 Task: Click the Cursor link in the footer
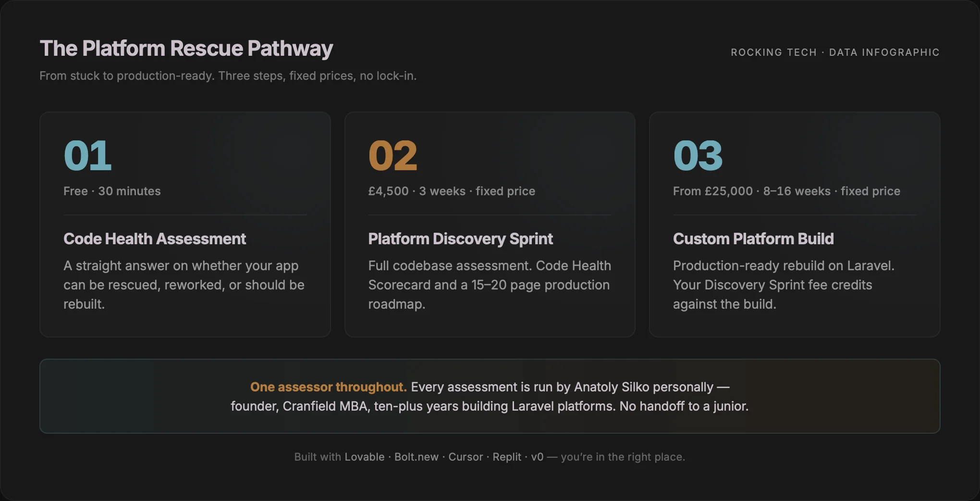coord(465,457)
